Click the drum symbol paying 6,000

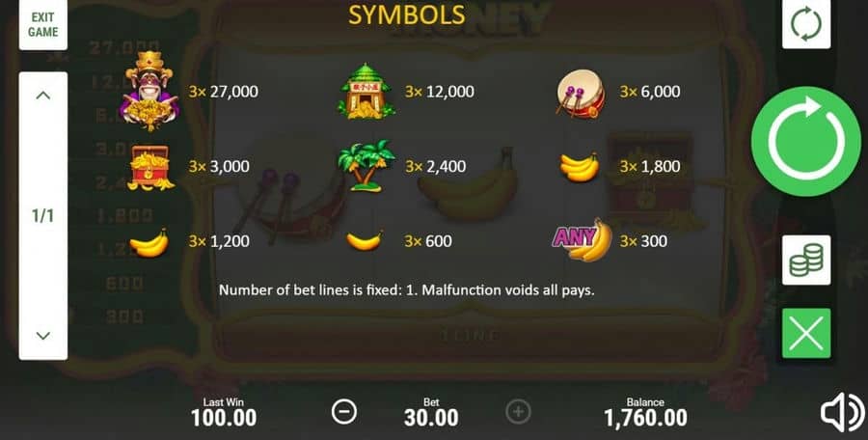(581, 93)
